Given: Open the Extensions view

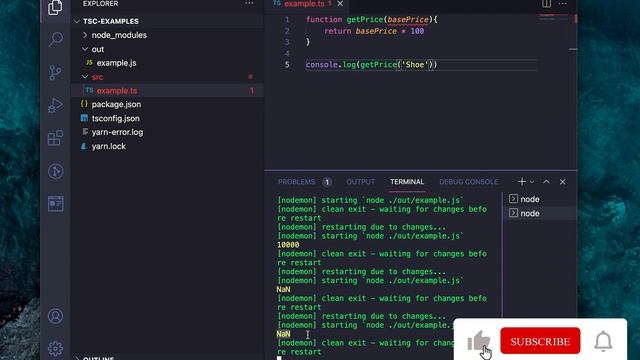Looking at the screenshot, I should click(55, 138).
